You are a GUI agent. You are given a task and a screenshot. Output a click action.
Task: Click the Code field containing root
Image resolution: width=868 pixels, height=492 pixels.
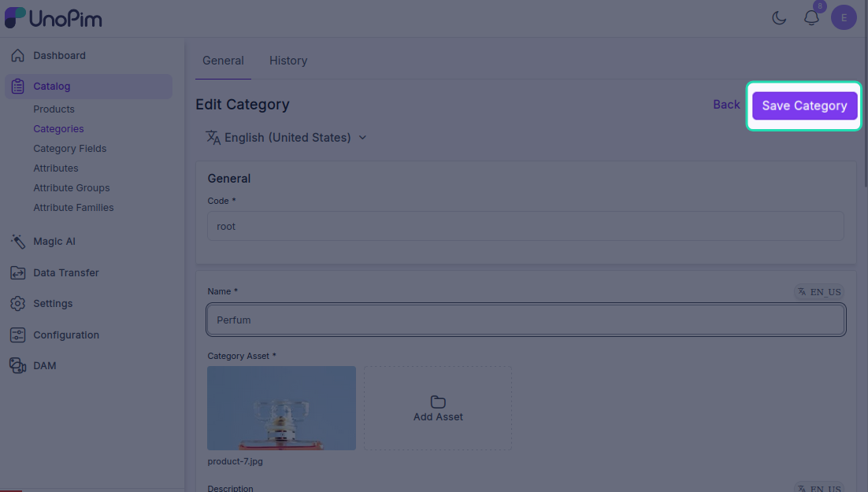pos(525,226)
